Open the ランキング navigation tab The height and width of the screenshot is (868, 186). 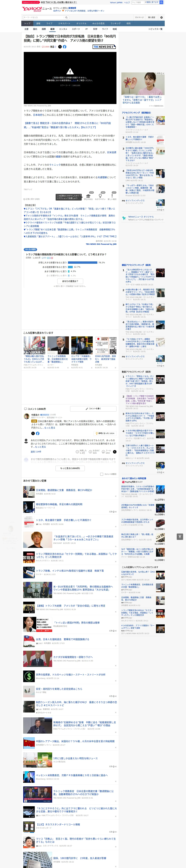point(115,23)
